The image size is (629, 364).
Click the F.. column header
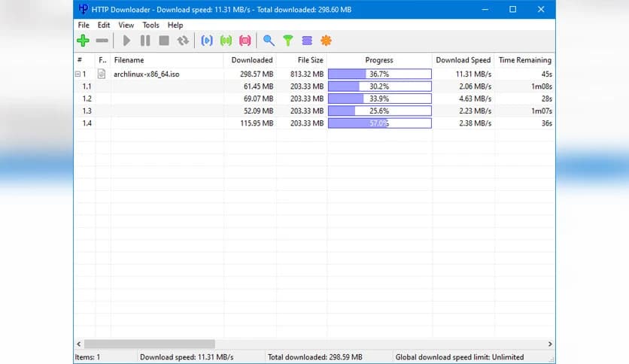[x=103, y=60]
